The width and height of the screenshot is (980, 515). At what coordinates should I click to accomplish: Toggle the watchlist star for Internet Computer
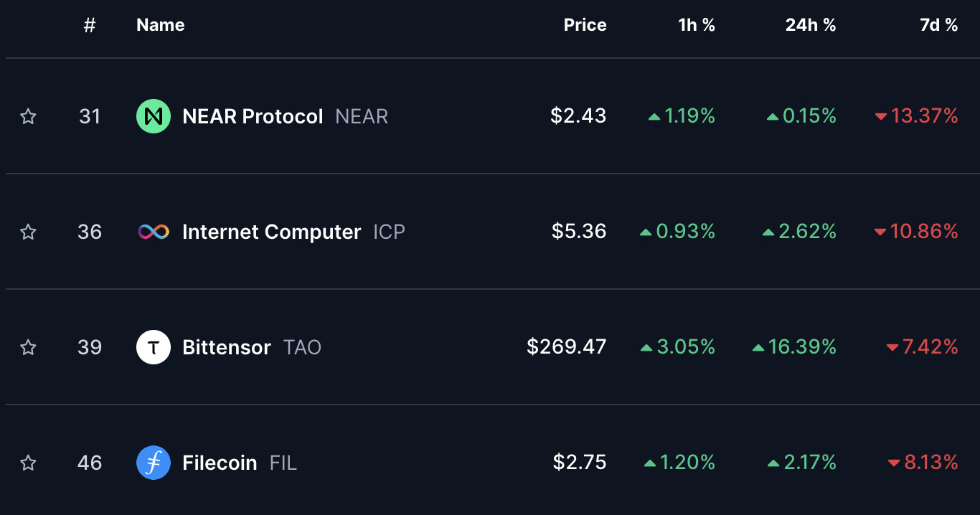click(x=28, y=232)
